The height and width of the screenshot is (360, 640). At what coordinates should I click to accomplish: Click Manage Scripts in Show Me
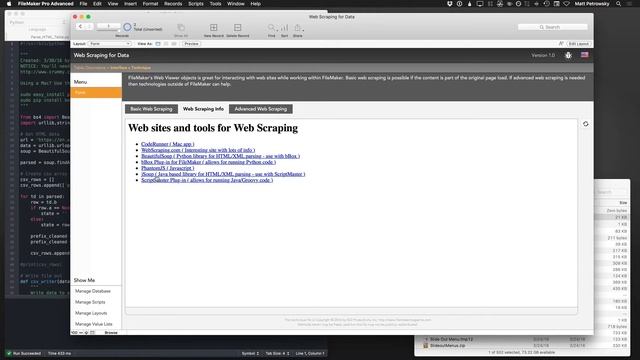click(x=90, y=302)
